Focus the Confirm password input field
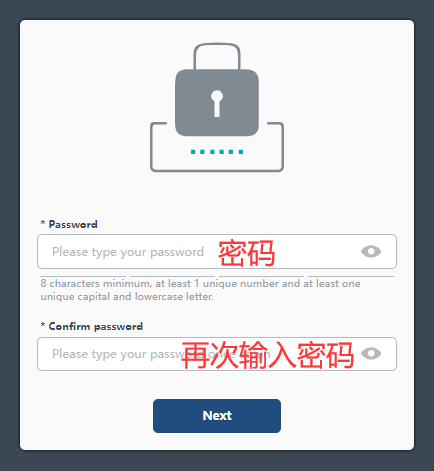Viewport: 434px width, 471px height. click(217, 354)
